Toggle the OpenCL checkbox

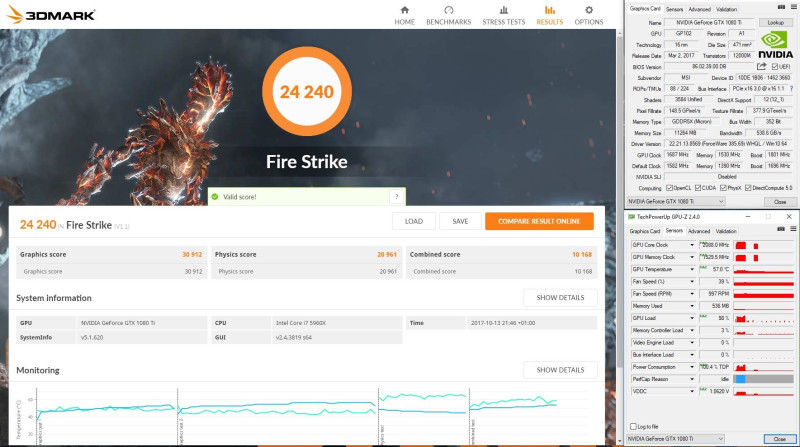[669, 188]
